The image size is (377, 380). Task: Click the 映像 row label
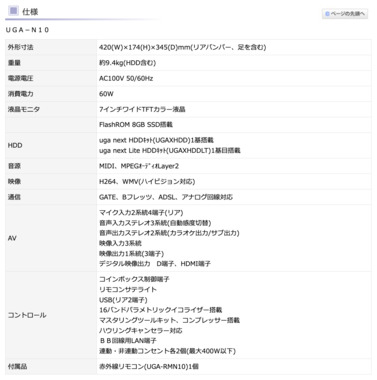pyautogui.click(x=14, y=182)
